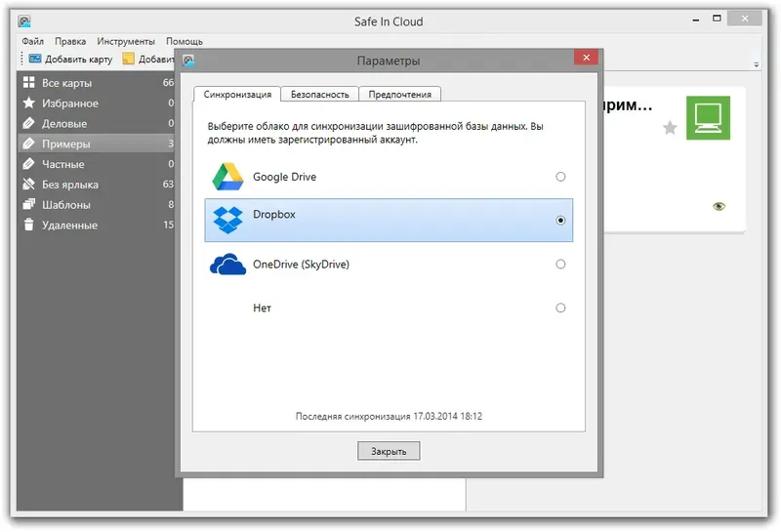
Task: Click the tag icon beside Примеры
Action: [29, 143]
